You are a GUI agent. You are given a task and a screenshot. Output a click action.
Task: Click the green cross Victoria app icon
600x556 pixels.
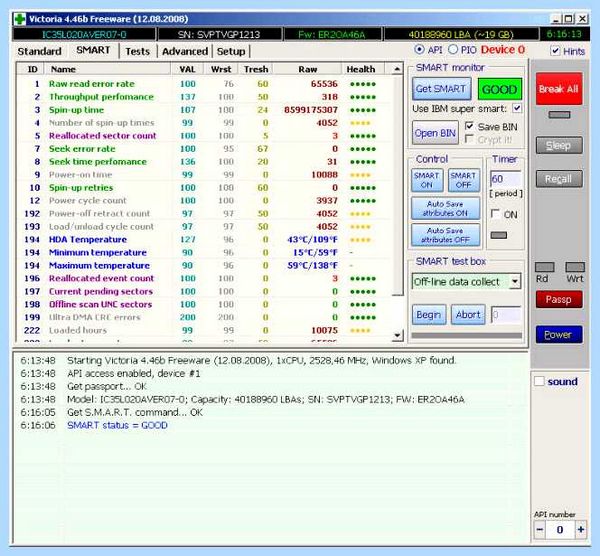[x=20, y=19]
